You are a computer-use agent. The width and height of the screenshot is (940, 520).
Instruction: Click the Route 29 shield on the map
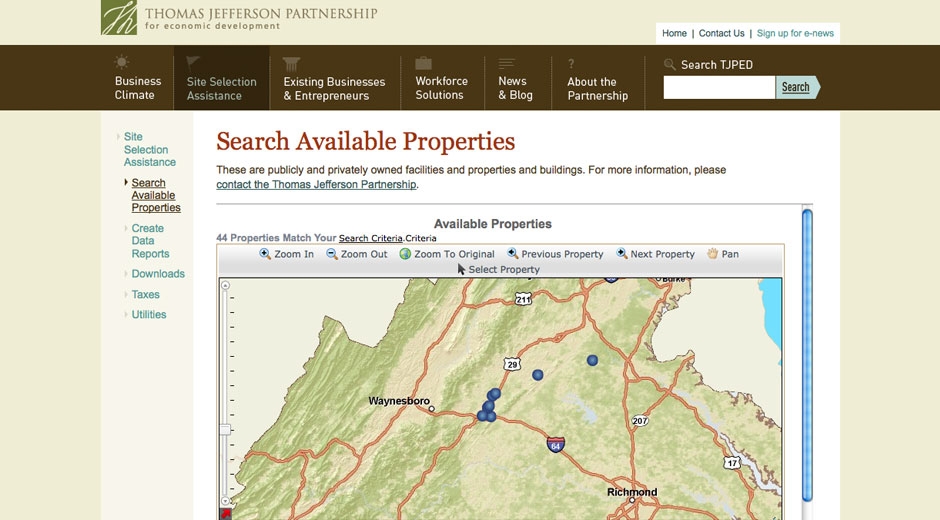pyautogui.click(x=511, y=364)
